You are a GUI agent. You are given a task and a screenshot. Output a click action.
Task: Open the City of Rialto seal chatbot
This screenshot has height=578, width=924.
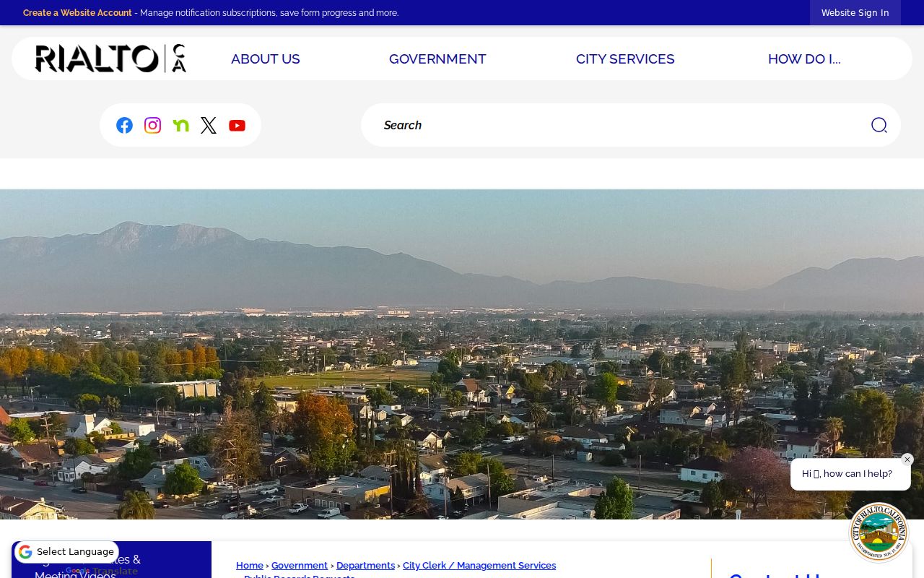[x=879, y=532]
